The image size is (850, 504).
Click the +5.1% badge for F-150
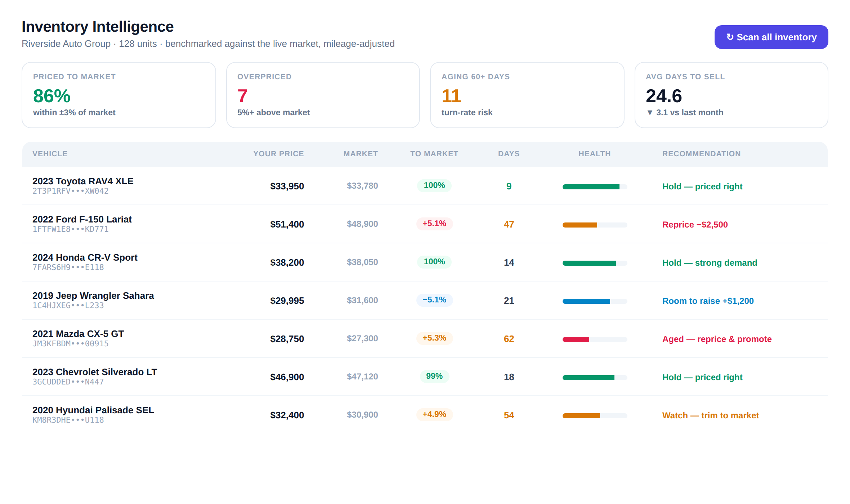[434, 224]
